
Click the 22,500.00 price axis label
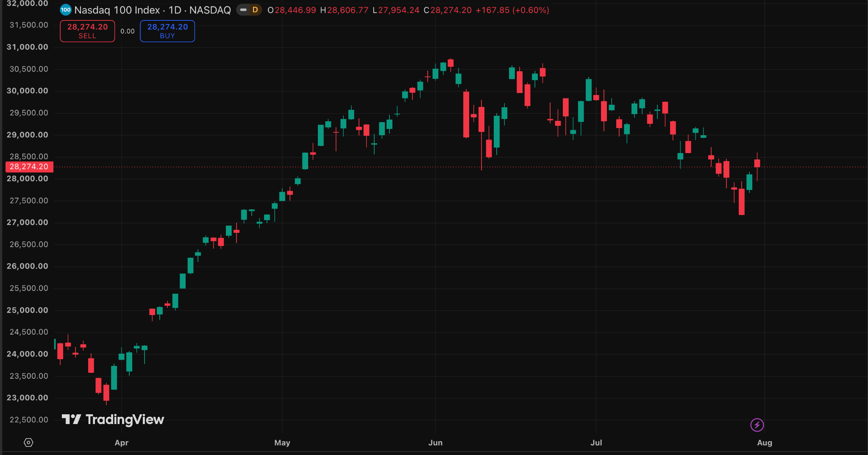click(29, 420)
